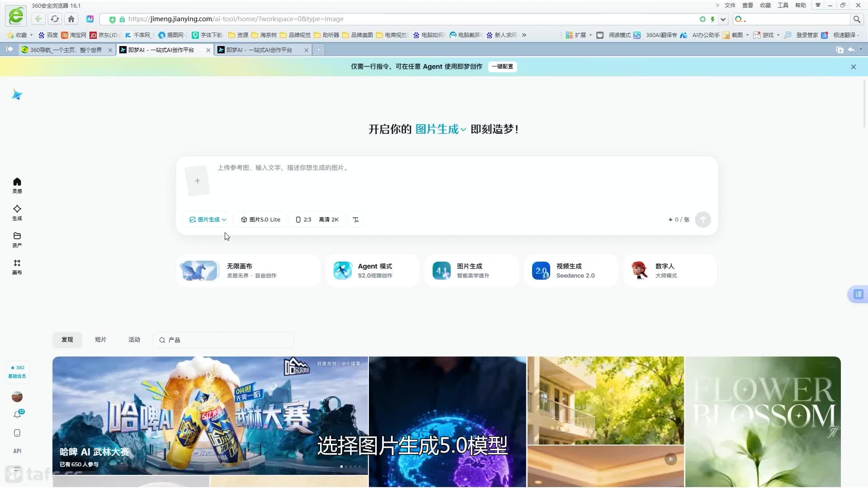Open the 数字人 大师模式 card
Viewport: 868px width, 488px height.
click(670, 271)
